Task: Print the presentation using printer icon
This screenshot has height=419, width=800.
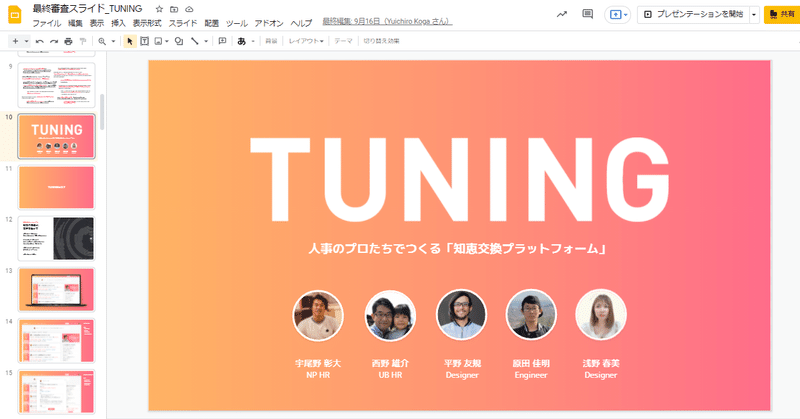Action: tap(68, 41)
